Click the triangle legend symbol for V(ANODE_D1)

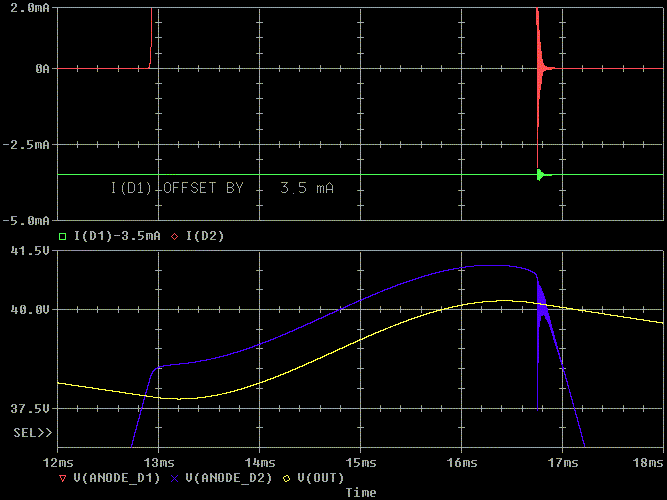[x=62, y=478]
